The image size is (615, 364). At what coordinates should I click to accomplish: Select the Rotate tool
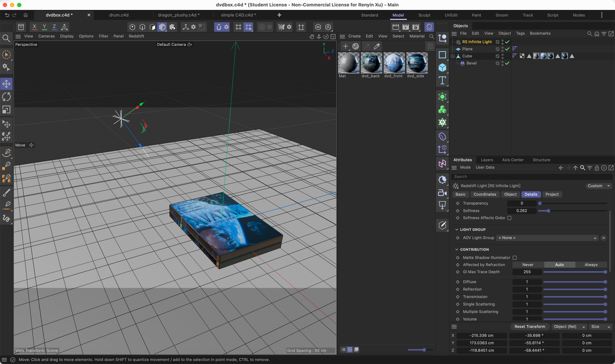7,97
